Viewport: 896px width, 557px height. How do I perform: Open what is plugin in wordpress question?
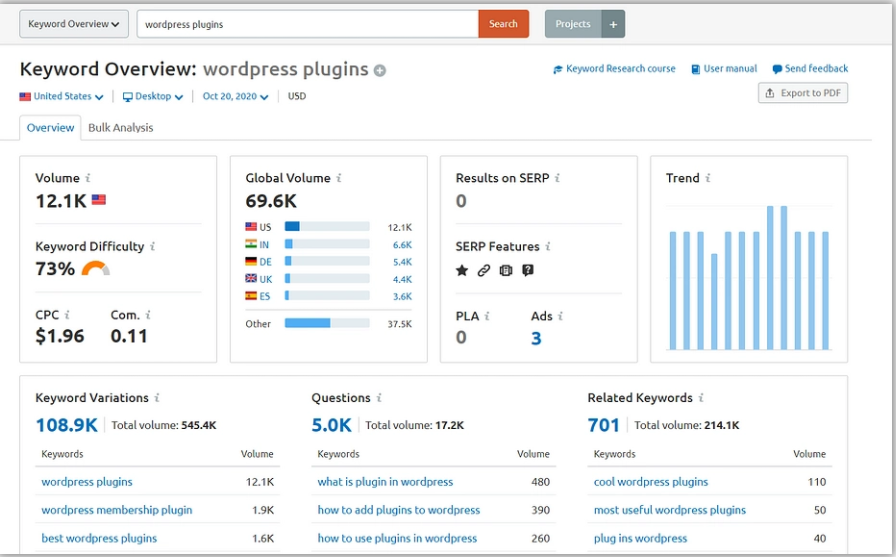[x=385, y=482]
